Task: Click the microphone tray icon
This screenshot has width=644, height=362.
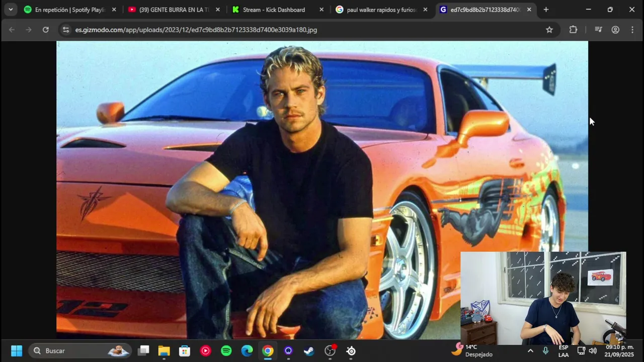Action: pos(545,350)
